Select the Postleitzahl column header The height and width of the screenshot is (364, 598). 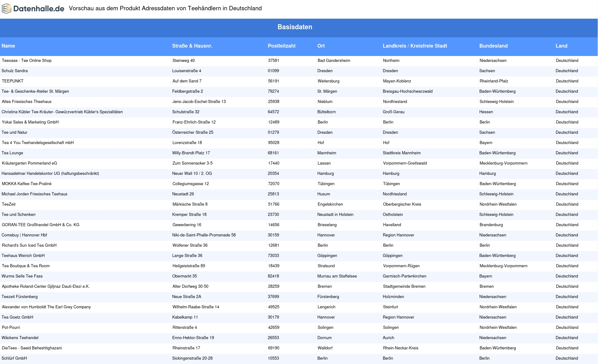[x=282, y=46]
